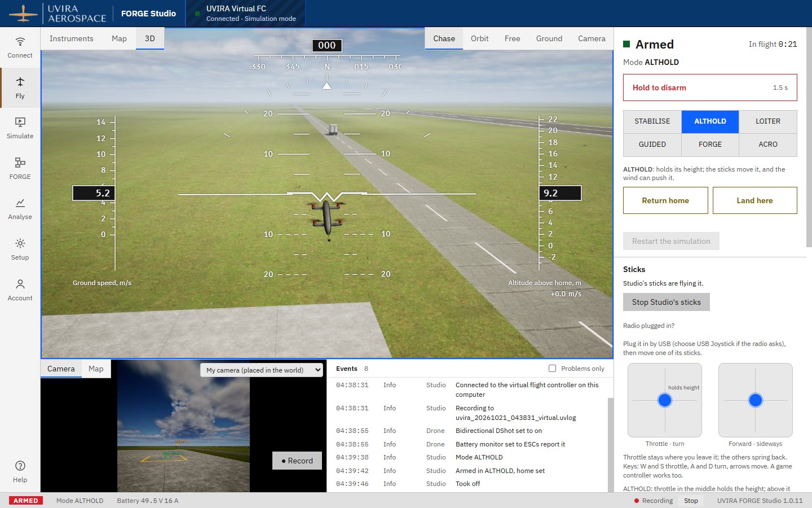Switch to Free camera view
The height and width of the screenshot is (508, 812).
513,38
